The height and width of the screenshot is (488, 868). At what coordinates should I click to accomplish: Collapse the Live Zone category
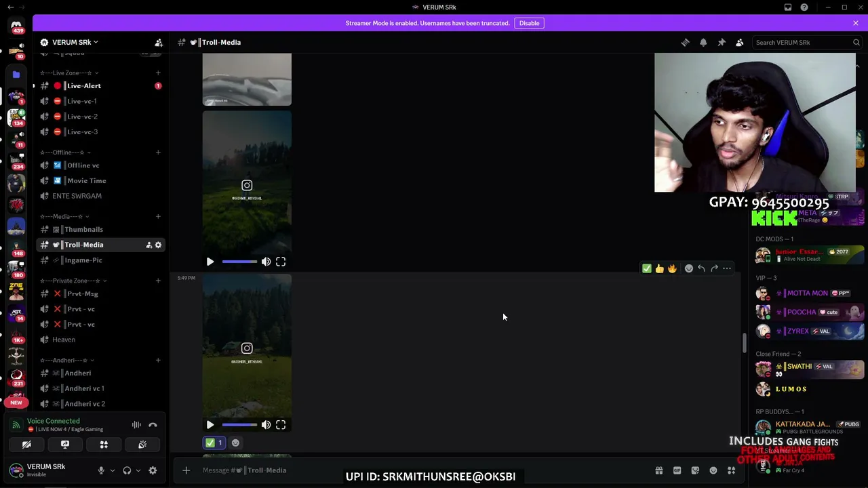(69, 73)
